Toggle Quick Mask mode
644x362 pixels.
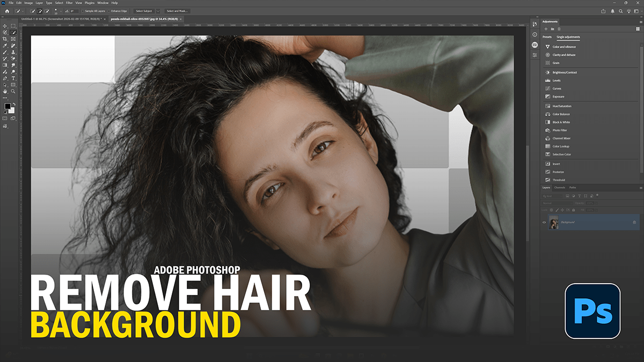pos(5,119)
